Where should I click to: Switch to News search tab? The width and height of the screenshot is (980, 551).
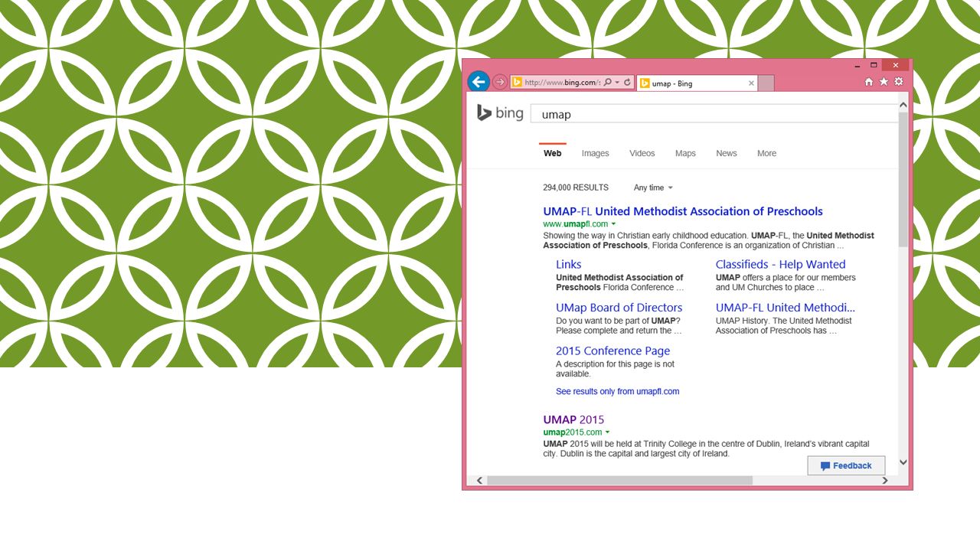pyautogui.click(x=727, y=153)
